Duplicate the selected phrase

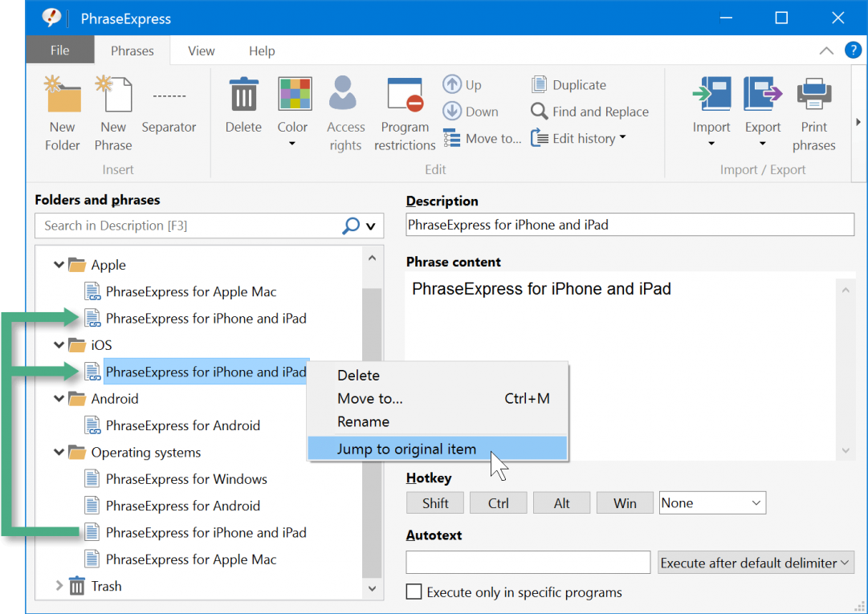coord(568,84)
